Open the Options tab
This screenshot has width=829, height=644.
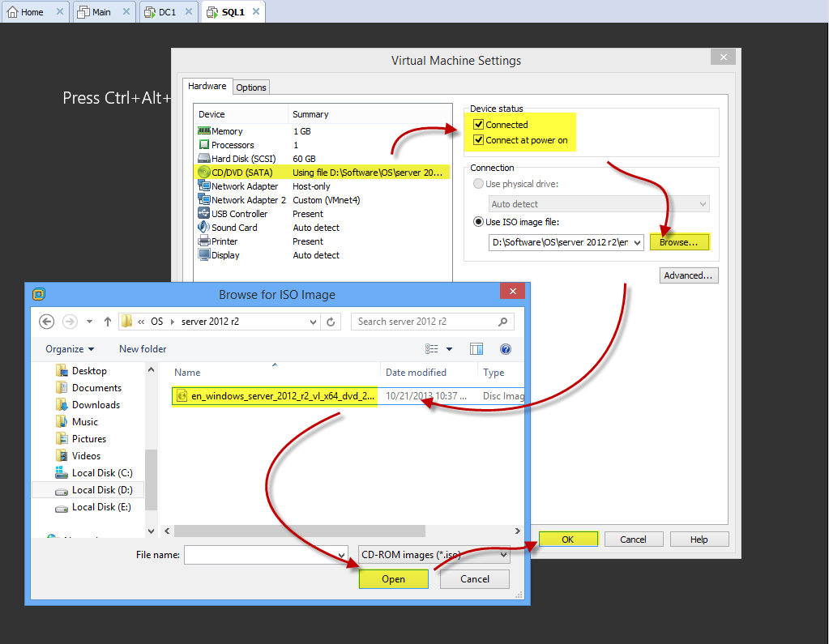point(251,87)
